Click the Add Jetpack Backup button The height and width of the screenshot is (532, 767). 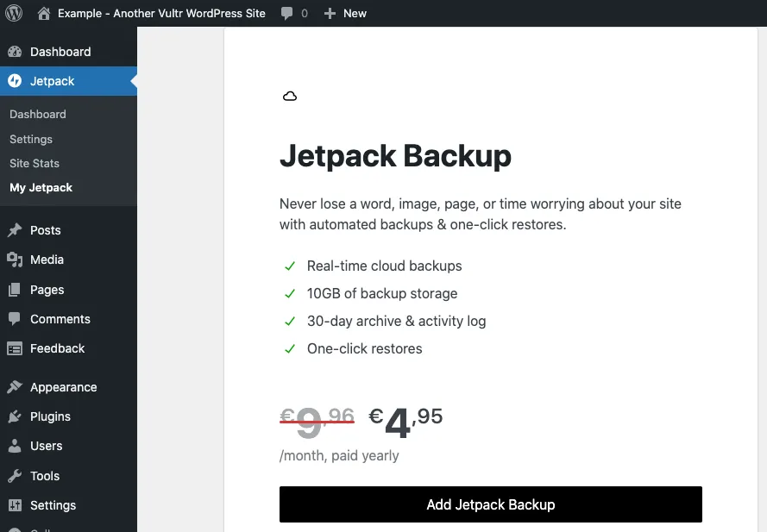[x=491, y=504]
